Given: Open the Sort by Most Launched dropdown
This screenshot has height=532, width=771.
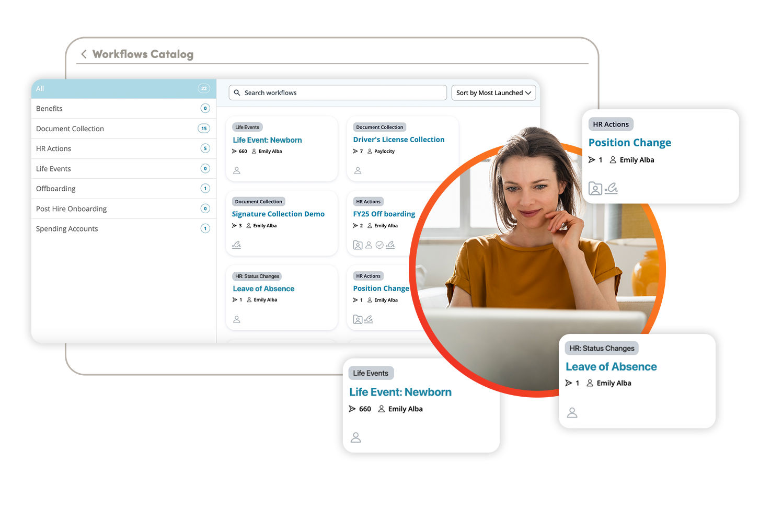Looking at the screenshot, I should click(x=493, y=92).
